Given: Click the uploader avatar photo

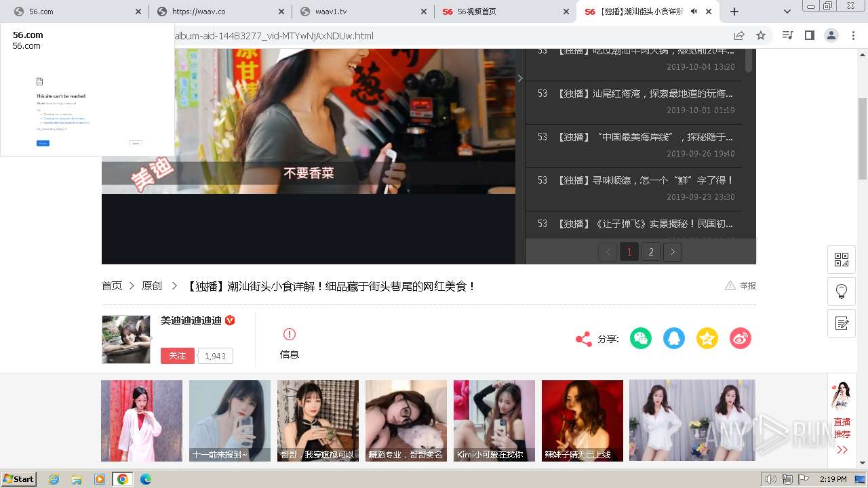Looking at the screenshot, I should pyautogui.click(x=126, y=340).
